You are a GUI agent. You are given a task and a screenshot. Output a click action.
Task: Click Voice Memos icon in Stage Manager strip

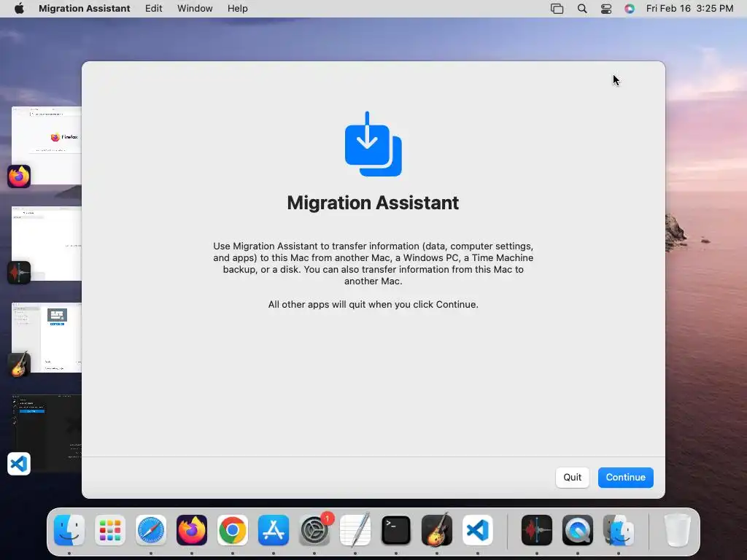[19, 273]
